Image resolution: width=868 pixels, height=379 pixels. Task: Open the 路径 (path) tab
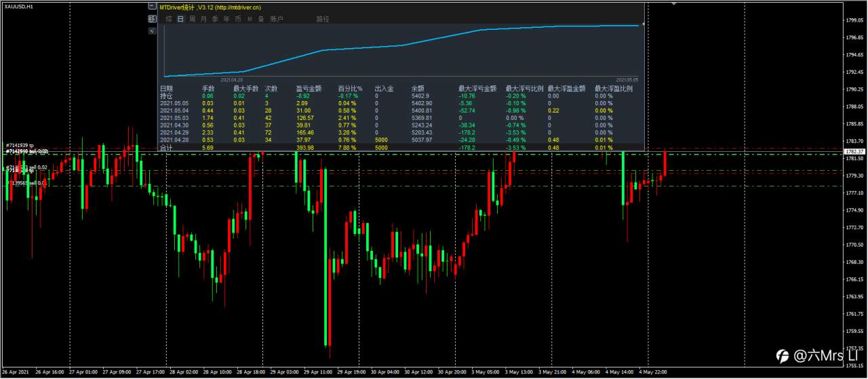point(323,19)
